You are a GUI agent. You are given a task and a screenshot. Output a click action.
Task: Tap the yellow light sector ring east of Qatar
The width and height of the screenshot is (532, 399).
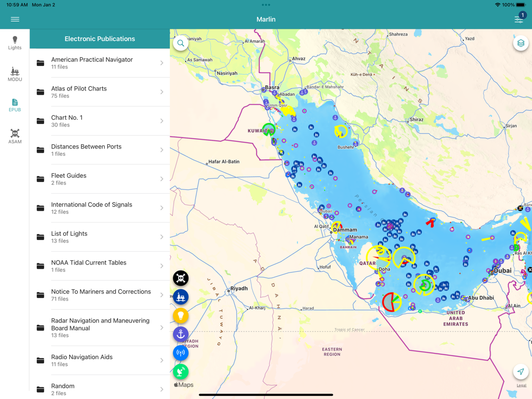(x=404, y=258)
